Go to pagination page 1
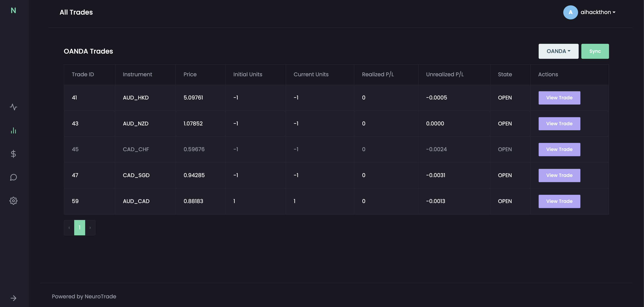This screenshot has height=307, width=644. [80, 228]
